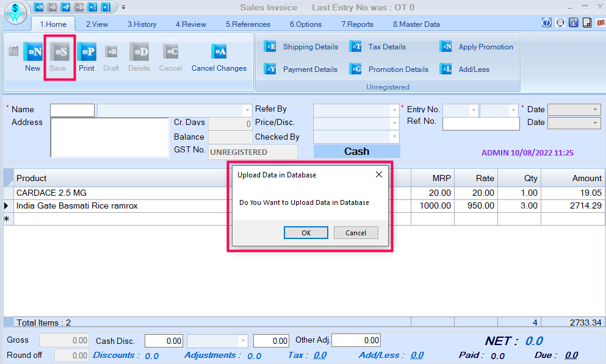This screenshot has width=606, height=364.
Task: Click the New invoice icon
Action: pos(33,52)
